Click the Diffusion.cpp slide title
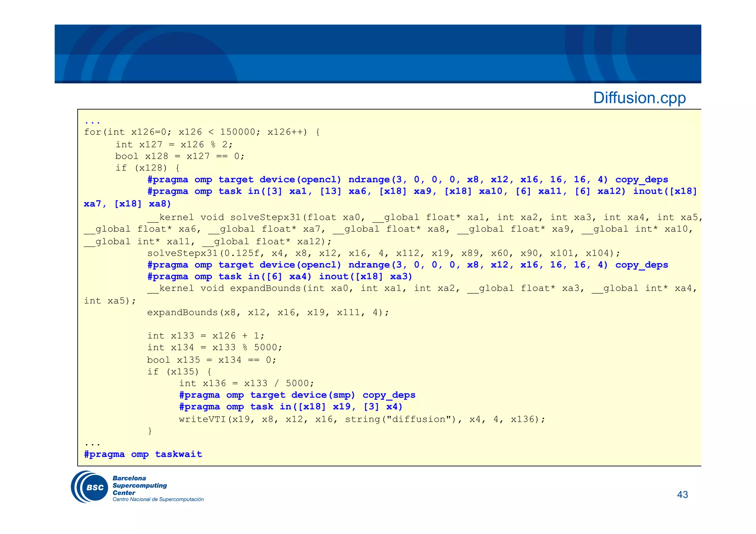Viewport: 756px width, 534px height. pos(639,98)
